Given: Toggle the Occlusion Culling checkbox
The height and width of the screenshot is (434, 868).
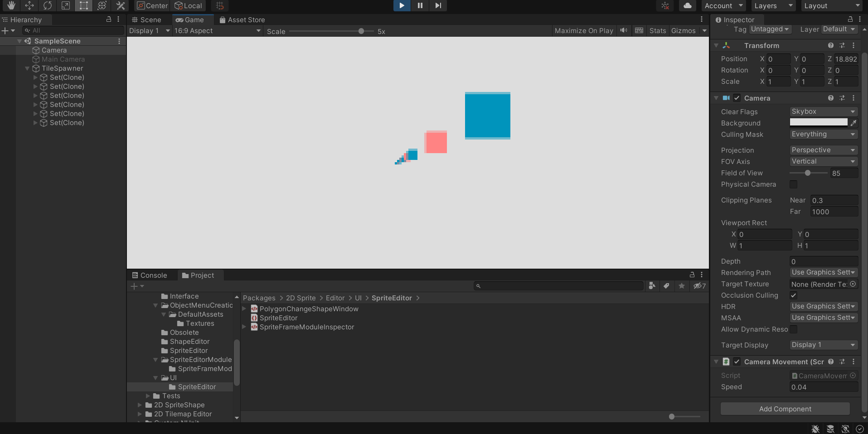Looking at the screenshot, I should 794,295.
